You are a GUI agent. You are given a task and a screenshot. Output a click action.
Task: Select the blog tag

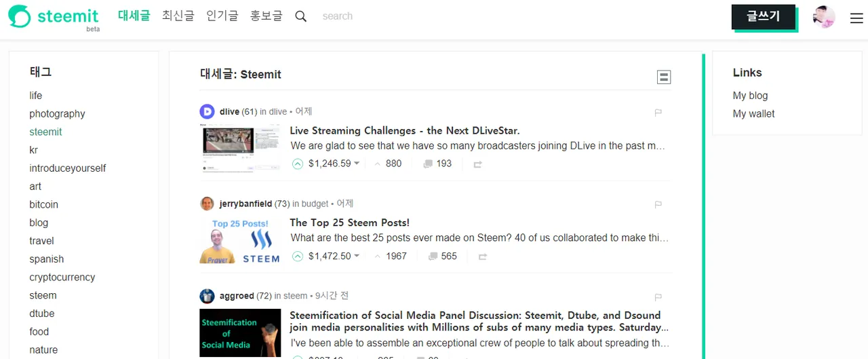39,223
